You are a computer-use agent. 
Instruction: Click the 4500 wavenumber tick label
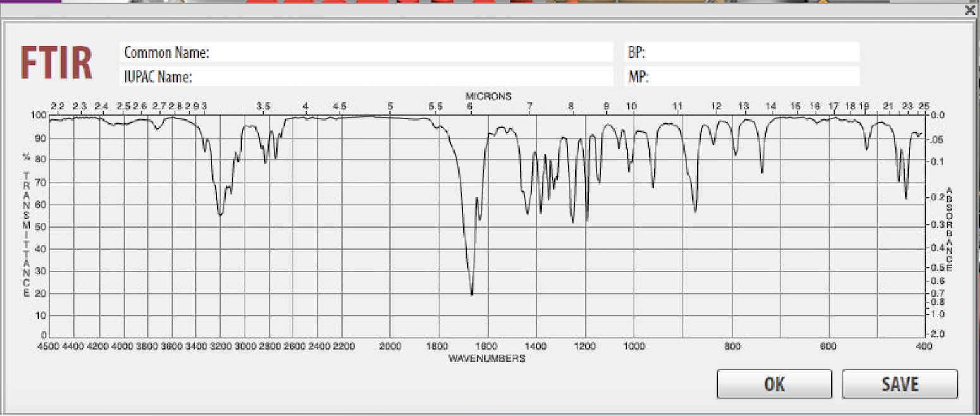click(49, 346)
